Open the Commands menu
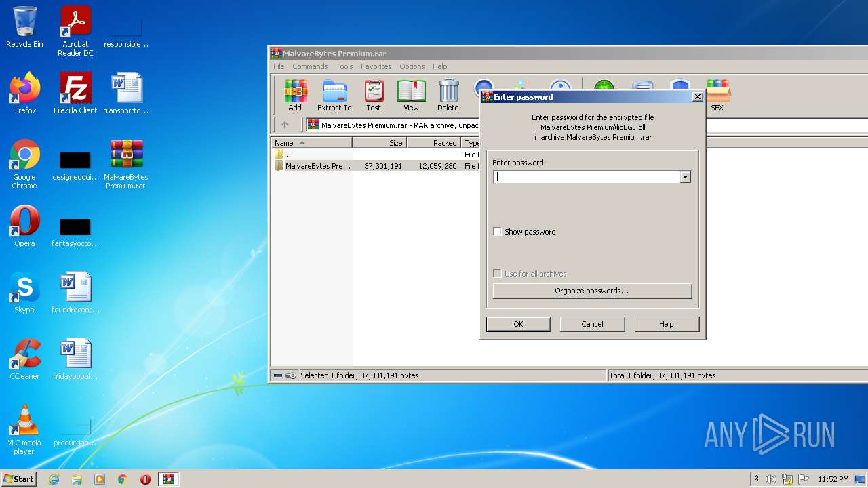The width and height of the screenshot is (868, 488). click(310, 66)
